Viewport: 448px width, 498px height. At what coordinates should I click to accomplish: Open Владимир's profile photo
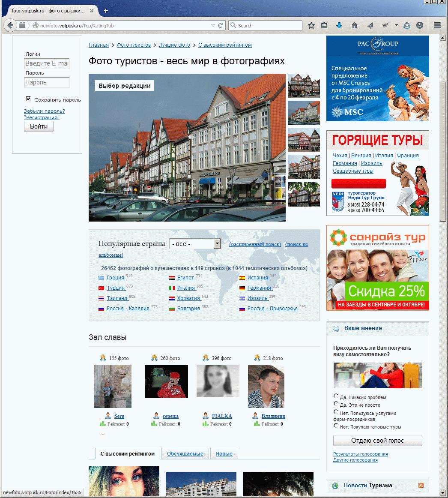tap(266, 387)
